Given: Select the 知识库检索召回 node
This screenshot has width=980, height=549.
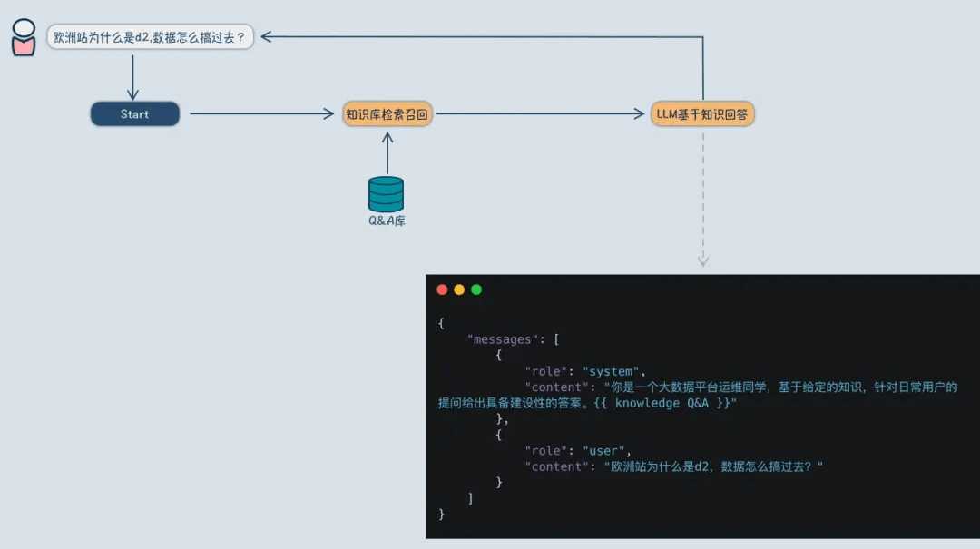Looking at the screenshot, I should pyautogui.click(x=387, y=114).
